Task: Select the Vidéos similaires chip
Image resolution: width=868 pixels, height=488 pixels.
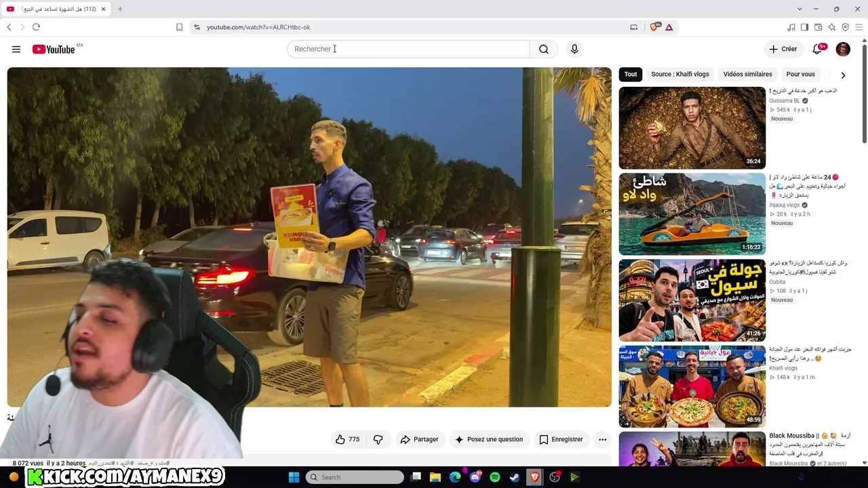Action: (747, 75)
